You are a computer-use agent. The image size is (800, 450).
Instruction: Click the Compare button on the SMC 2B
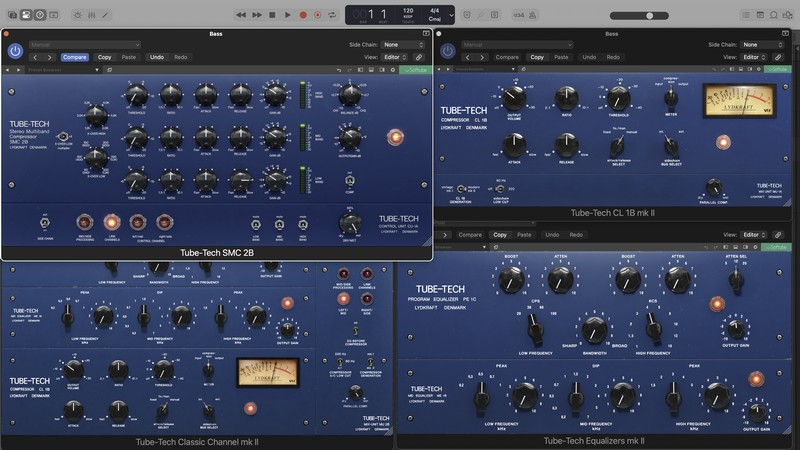tap(75, 58)
